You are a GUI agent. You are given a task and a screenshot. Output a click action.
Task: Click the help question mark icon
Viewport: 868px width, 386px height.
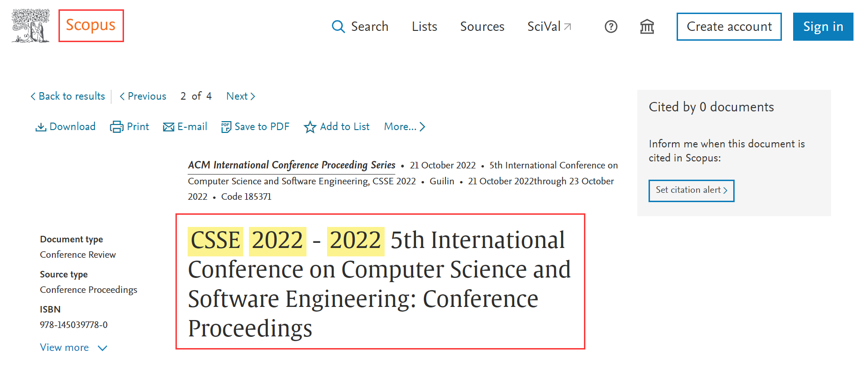click(x=611, y=27)
